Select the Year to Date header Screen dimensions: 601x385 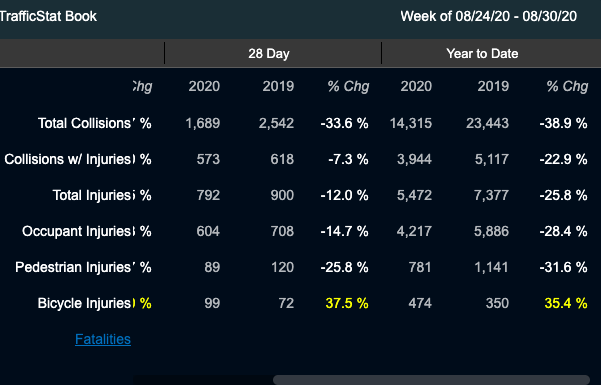(x=482, y=53)
